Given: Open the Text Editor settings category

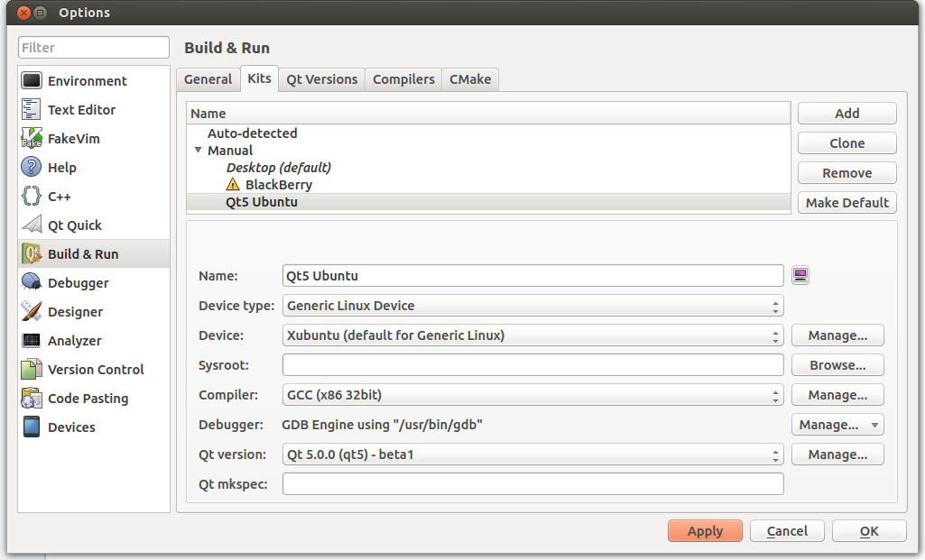Looking at the screenshot, I should 94,109.
